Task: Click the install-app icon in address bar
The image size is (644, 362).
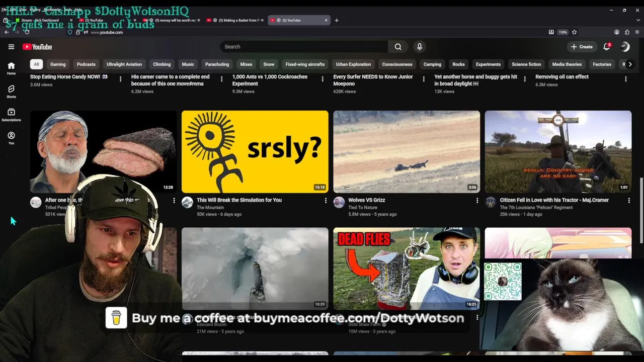Action: pos(551,32)
